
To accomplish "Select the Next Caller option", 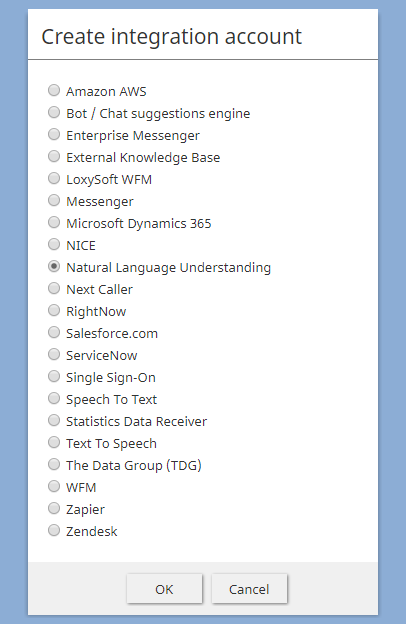I will [54, 289].
